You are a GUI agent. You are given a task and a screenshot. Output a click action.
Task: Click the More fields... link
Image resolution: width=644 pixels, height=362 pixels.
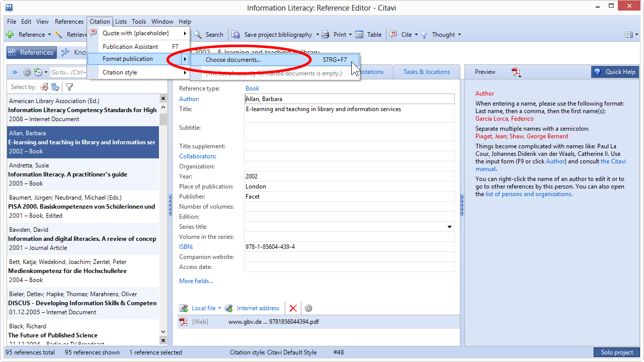[196, 281]
